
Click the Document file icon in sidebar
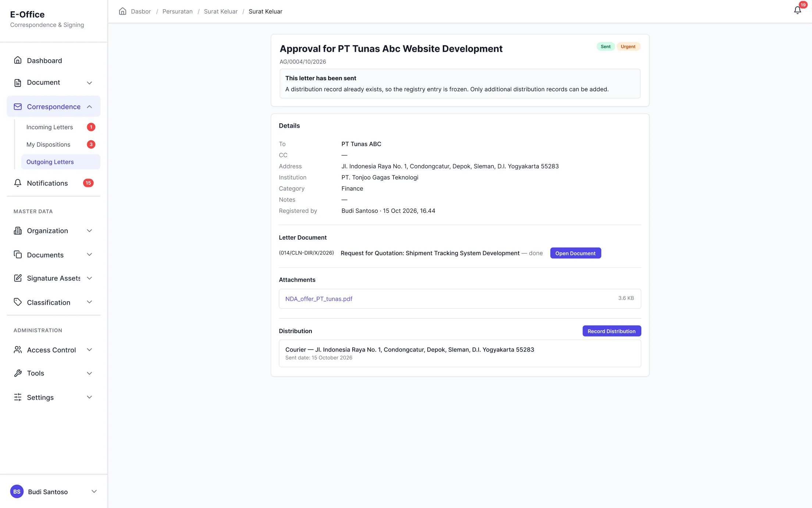tap(18, 83)
